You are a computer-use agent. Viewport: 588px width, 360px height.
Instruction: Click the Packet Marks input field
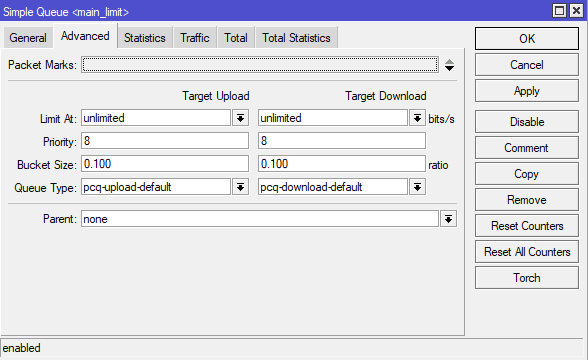[260, 64]
